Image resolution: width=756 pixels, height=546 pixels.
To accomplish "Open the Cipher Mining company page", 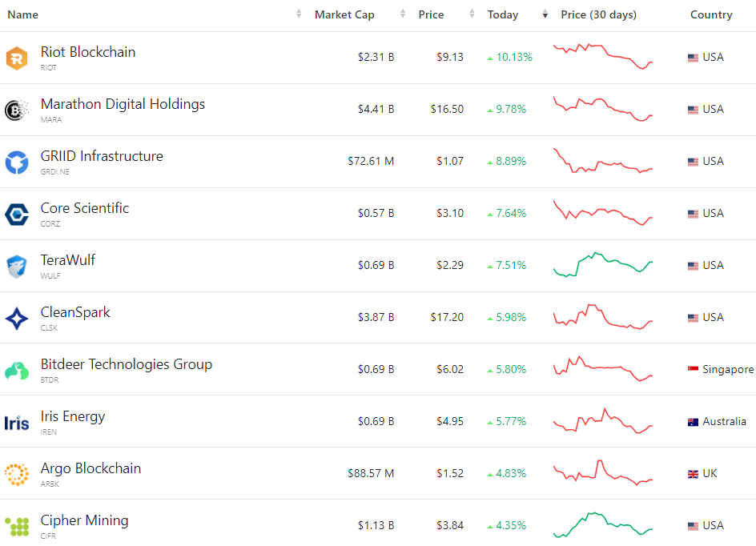I will coord(84,520).
